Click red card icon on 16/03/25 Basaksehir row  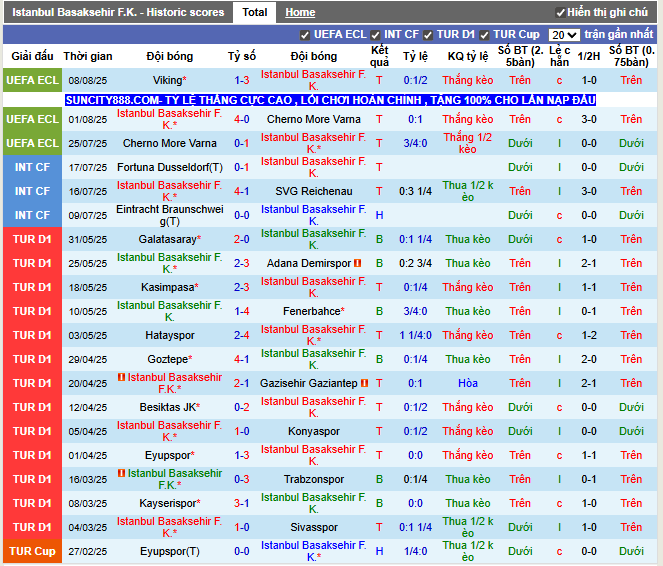tap(121, 473)
